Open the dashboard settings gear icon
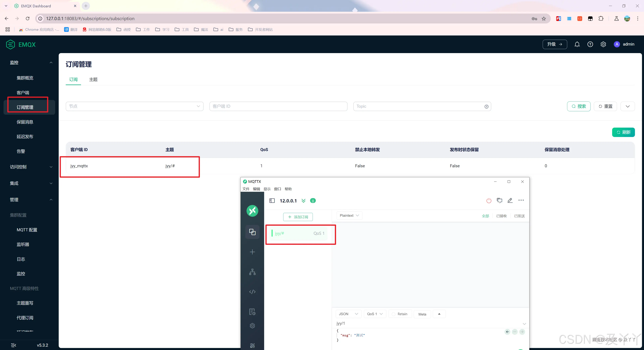The width and height of the screenshot is (644, 350). pos(603,44)
